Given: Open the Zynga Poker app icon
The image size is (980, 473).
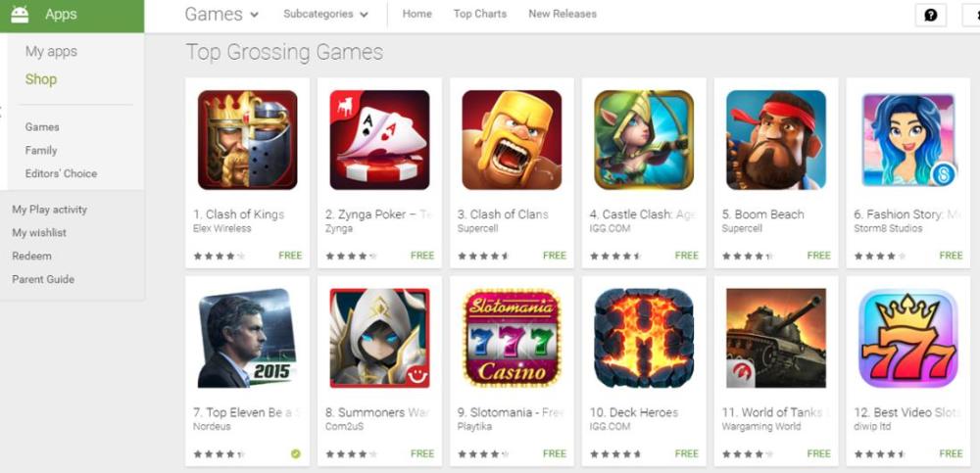Looking at the screenshot, I should tap(379, 140).
